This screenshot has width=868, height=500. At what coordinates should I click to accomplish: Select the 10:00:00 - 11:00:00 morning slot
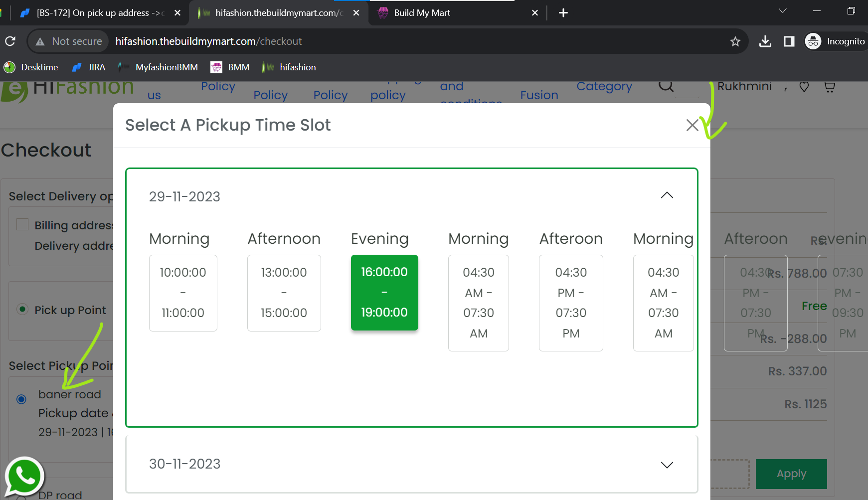click(183, 293)
